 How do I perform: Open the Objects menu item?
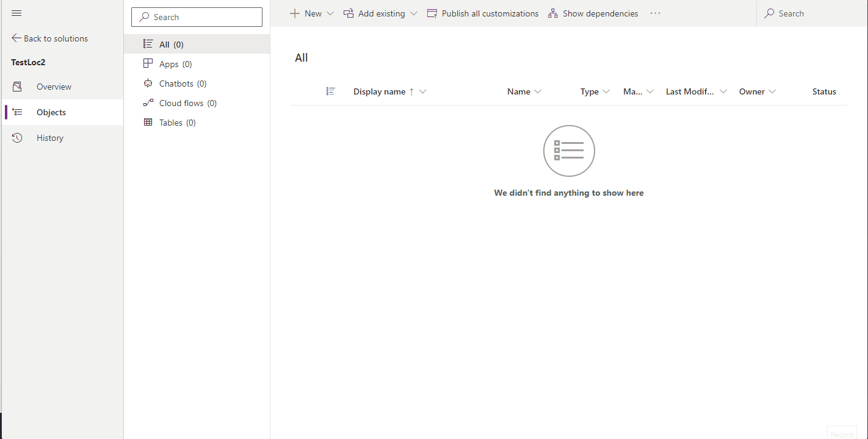(x=51, y=112)
